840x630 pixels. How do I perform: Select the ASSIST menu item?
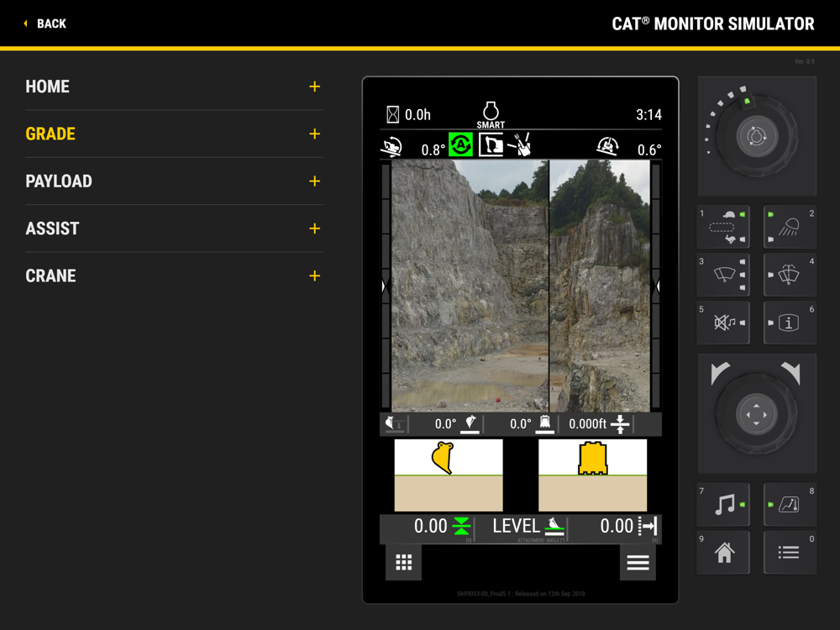click(52, 228)
